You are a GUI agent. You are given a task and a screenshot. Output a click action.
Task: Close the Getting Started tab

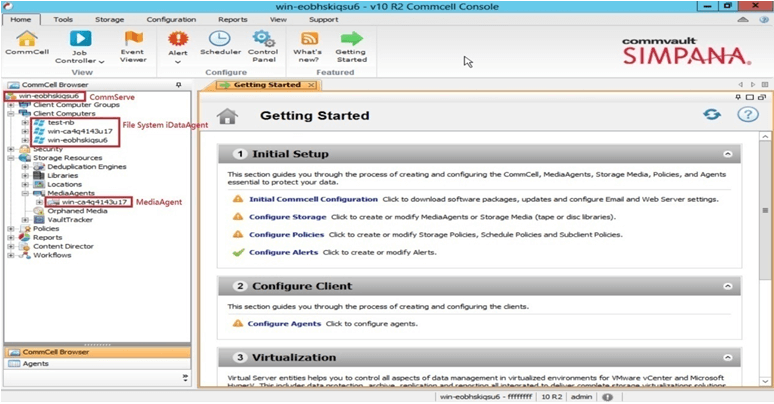pyautogui.click(x=310, y=85)
